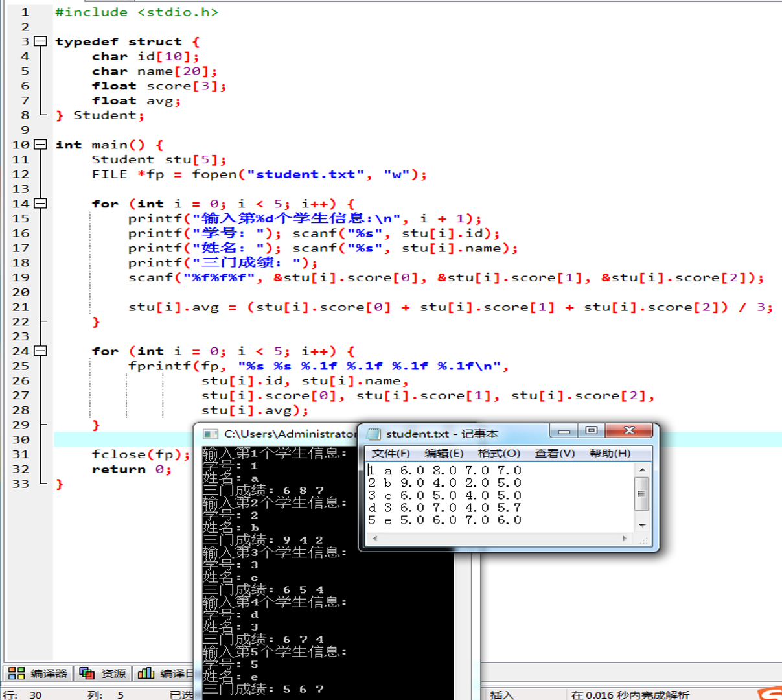Click the C:\Users\Administrator console title text
Image resolution: width=782 pixels, height=700 pixels.
(290, 434)
